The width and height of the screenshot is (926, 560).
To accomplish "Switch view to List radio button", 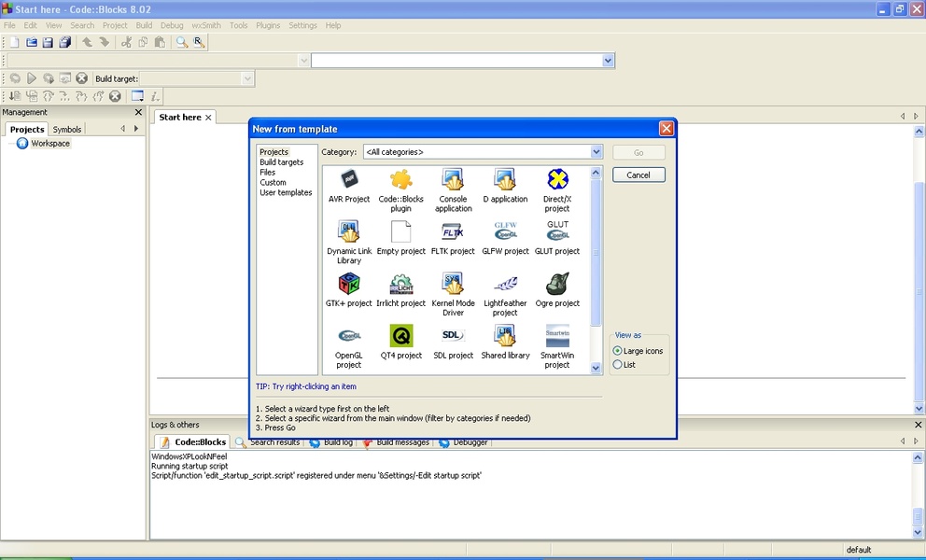I will 618,365.
